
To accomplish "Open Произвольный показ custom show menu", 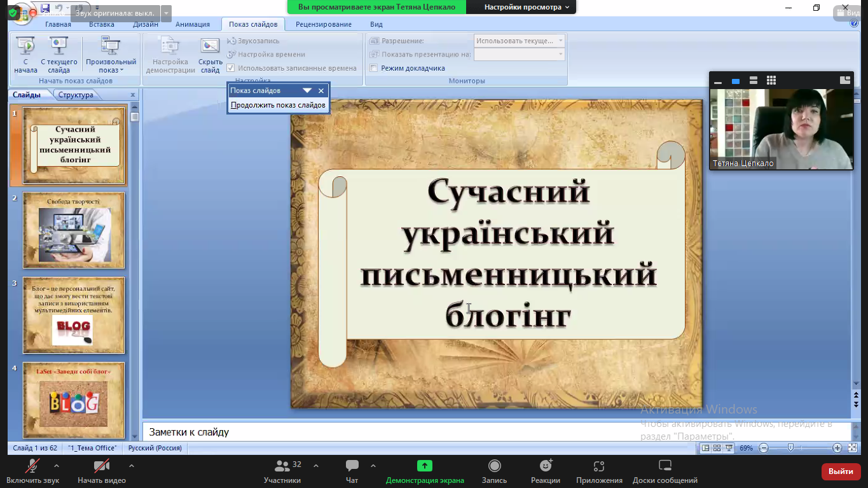I will tap(111, 55).
